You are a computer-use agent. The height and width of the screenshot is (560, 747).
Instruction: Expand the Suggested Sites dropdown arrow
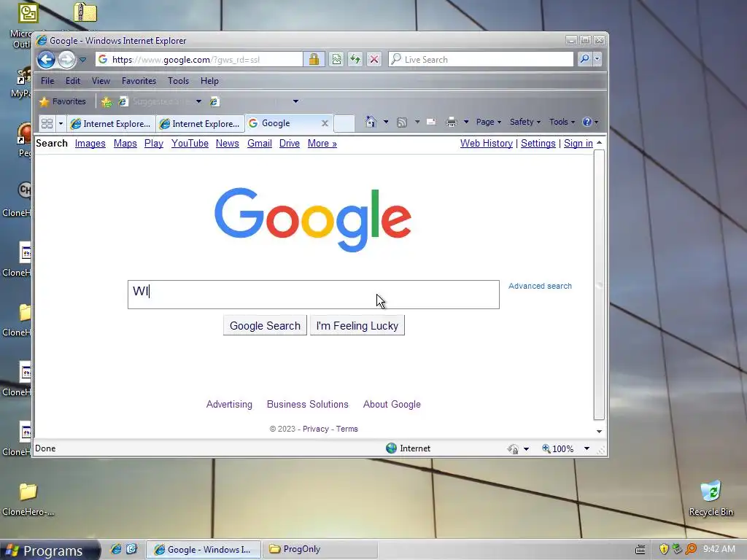(198, 101)
